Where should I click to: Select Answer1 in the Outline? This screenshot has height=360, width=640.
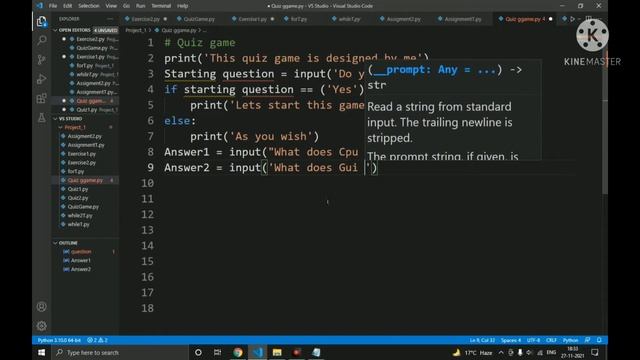pyautogui.click(x=80, y=260)
